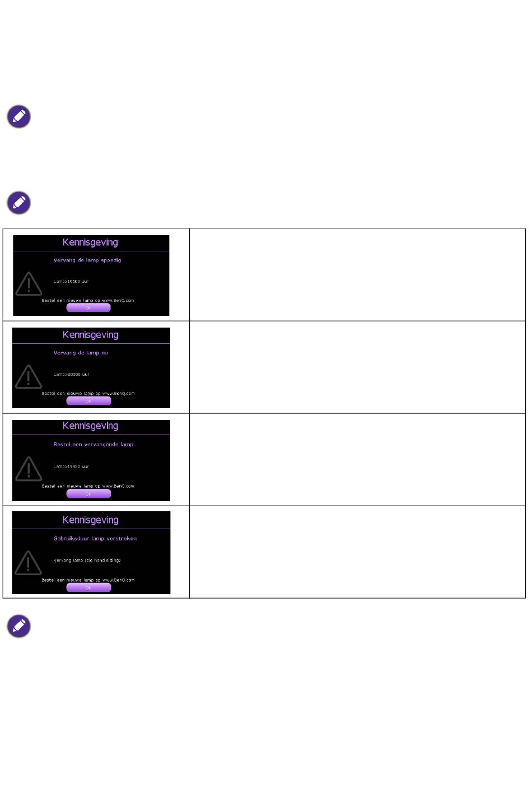532x789 pixels.
Task: Click warning triangle in 'Vervang de lamp nu' dialog
Action: tap(29, 377)
